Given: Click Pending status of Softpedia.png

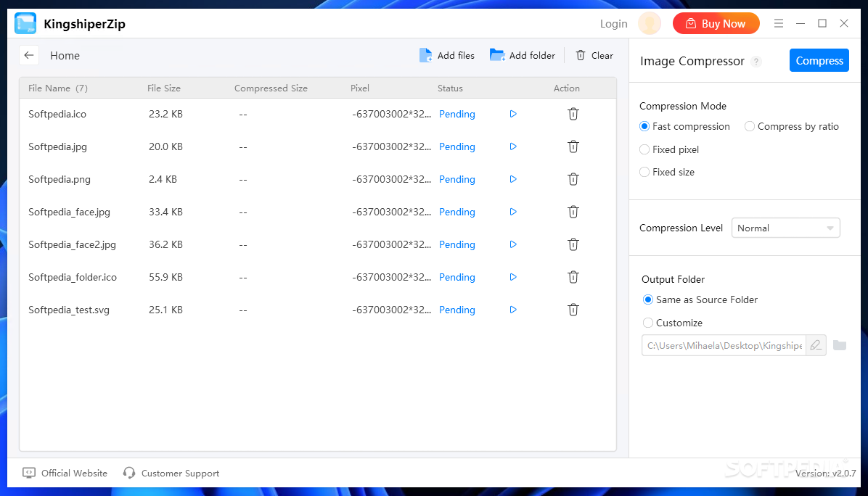Looking at the screenshot, I should [456, 179].
